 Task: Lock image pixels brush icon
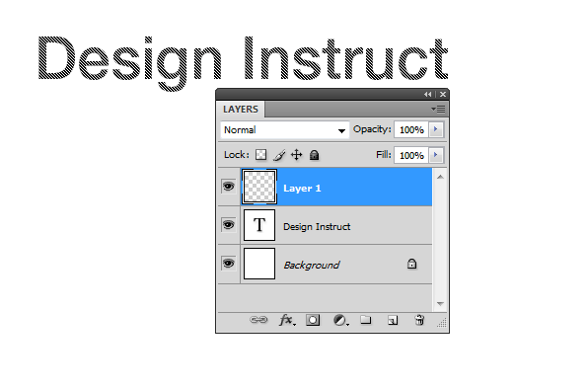279,155
